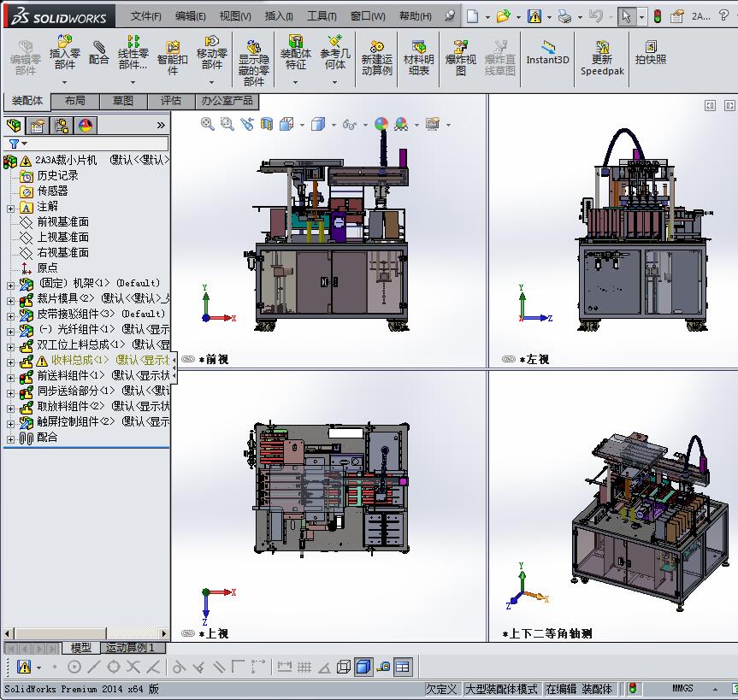Toggle shaded cube icon in bottom toolbar
The image size is (738, 700).
(x=363, y=667)
